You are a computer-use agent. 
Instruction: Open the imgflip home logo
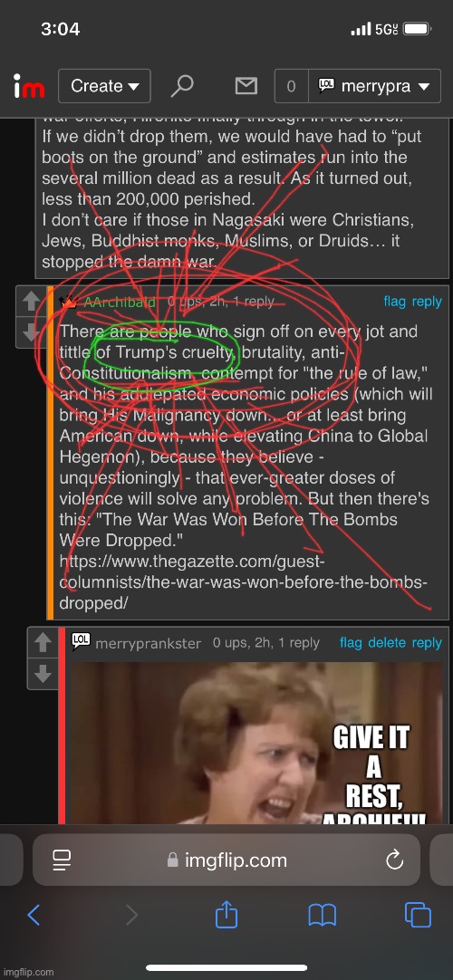(29, 86)
